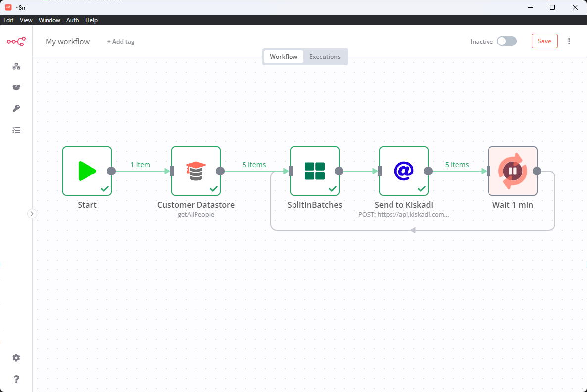Screen dimensions: 587x392
Task: Open the Help question mark icon
Action: point(16,379)
